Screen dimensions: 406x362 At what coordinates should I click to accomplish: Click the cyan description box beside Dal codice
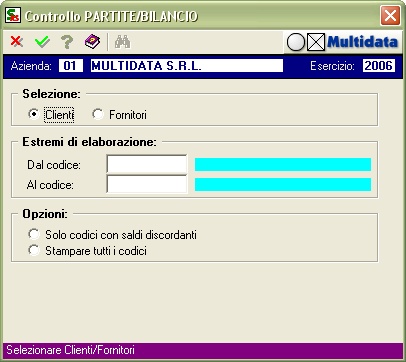pos(283,165)
